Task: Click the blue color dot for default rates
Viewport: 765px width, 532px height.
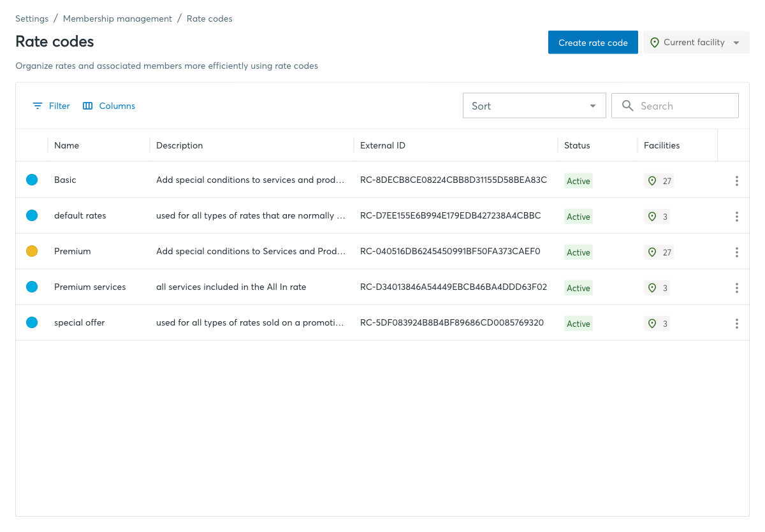Action: pos(32,215)
